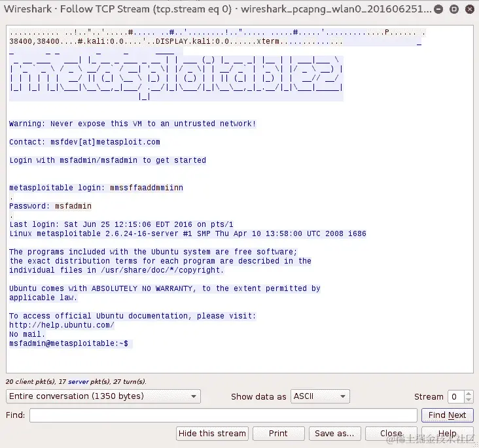Click the 'individual files in /usr/share/doc' line
Image resolution: width=479 pixels, height=448 pixels.
[x=116, y=270]
